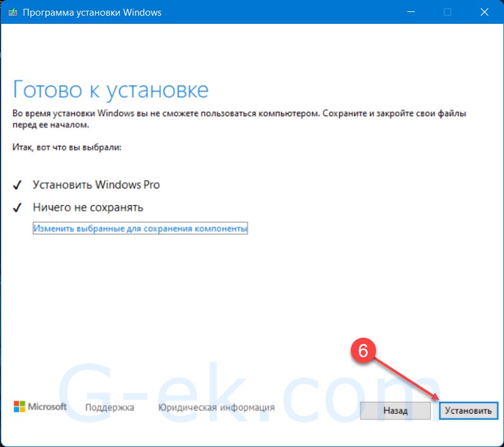This screenshot has width=504, height=447.
Task: Click the disabled maximize button in the title bar
Action: tap(448, 12)
